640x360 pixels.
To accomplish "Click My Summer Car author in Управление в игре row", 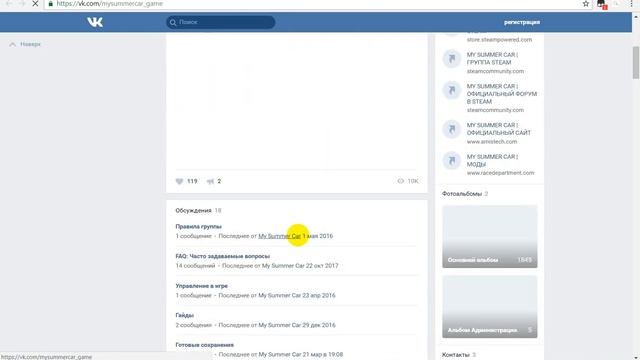I will [280, 296].
